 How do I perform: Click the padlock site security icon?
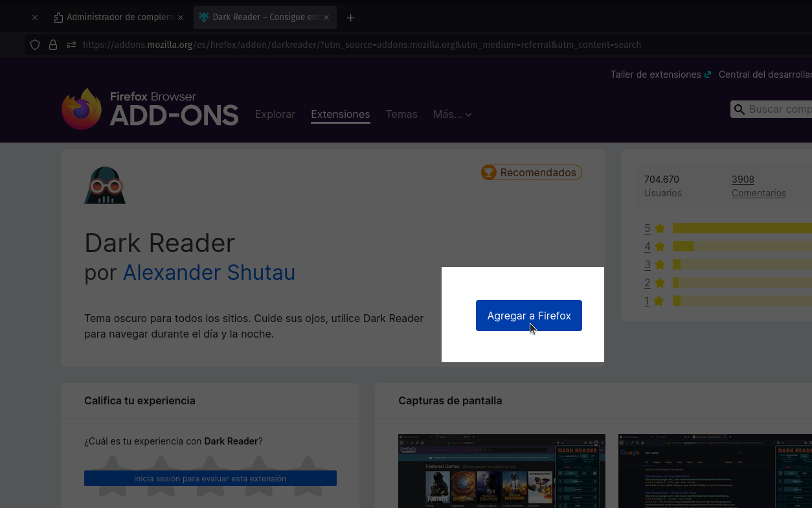click(53, 45)
